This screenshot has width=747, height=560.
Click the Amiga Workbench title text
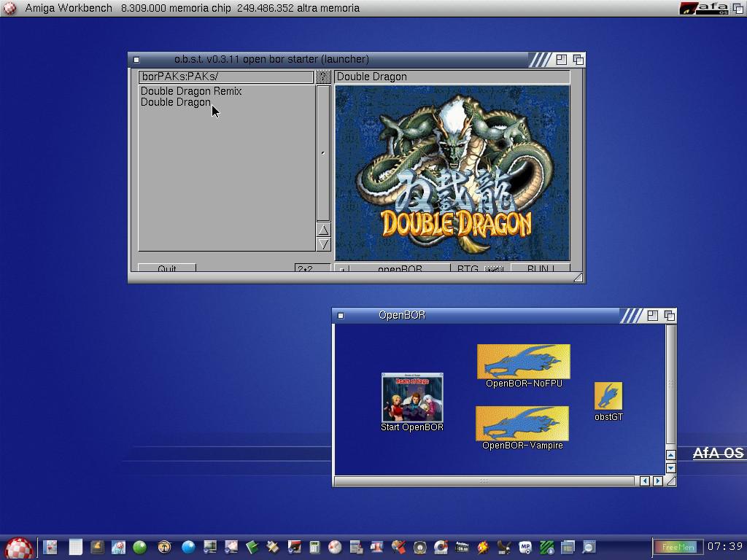coord(69,8)
